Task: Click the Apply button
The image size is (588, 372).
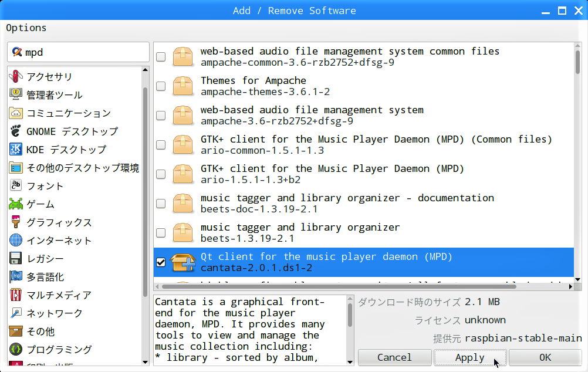Action: [x=470, y=357]
